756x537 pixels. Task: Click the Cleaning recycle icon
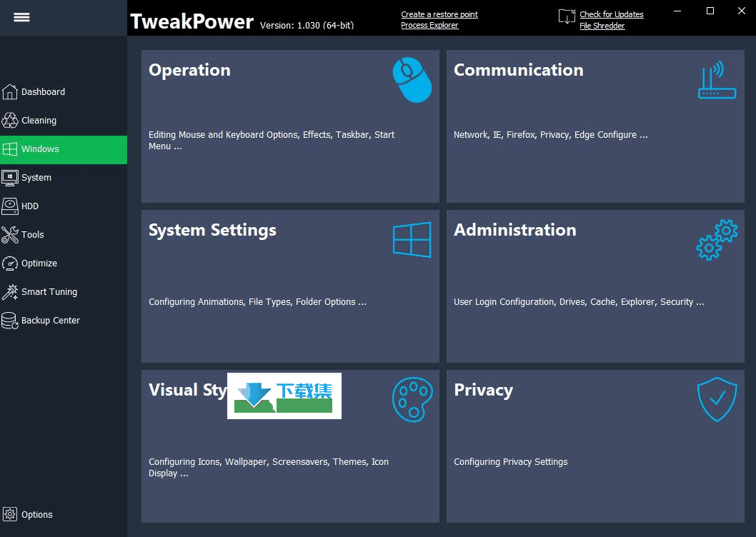9,120
